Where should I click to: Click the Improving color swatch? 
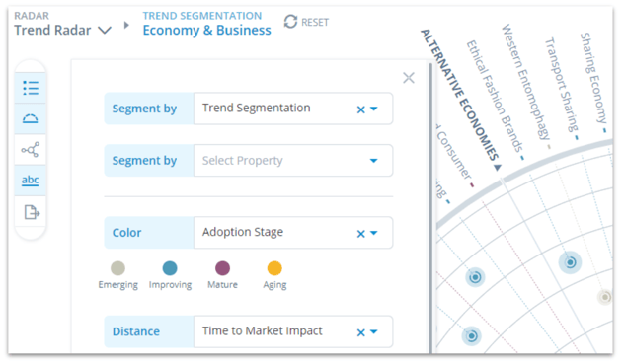point(170,268)
